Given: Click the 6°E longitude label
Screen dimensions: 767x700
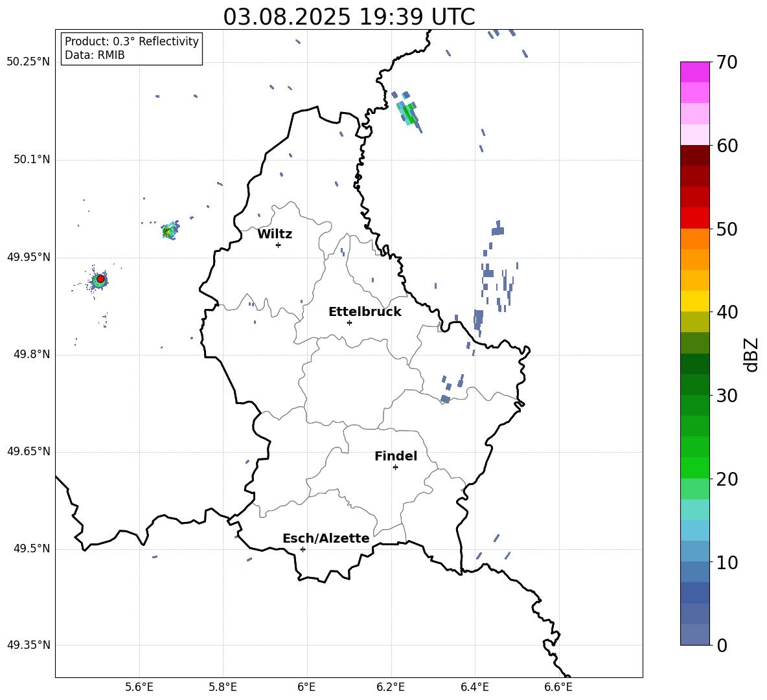Looking at the screenshot, I should pos(306,687).
